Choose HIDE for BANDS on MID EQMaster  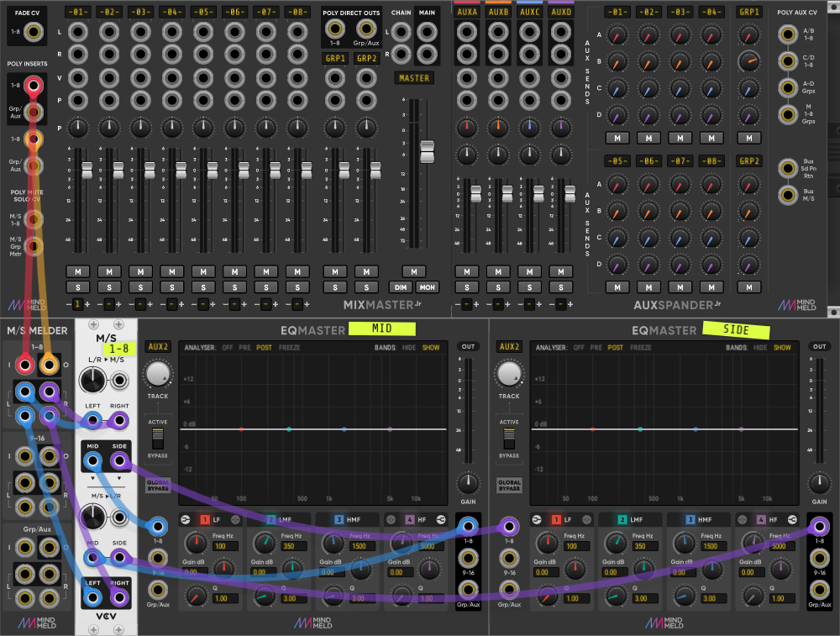[x=409, y=348]
